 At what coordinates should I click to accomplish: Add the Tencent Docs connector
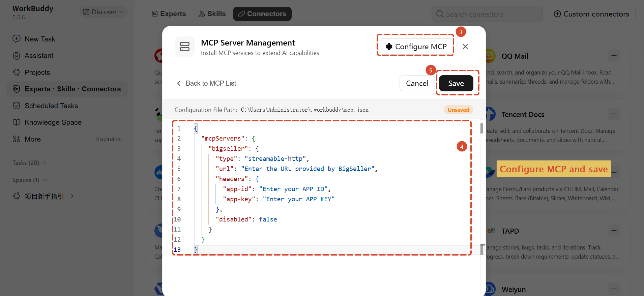click(x=614, y=114)
